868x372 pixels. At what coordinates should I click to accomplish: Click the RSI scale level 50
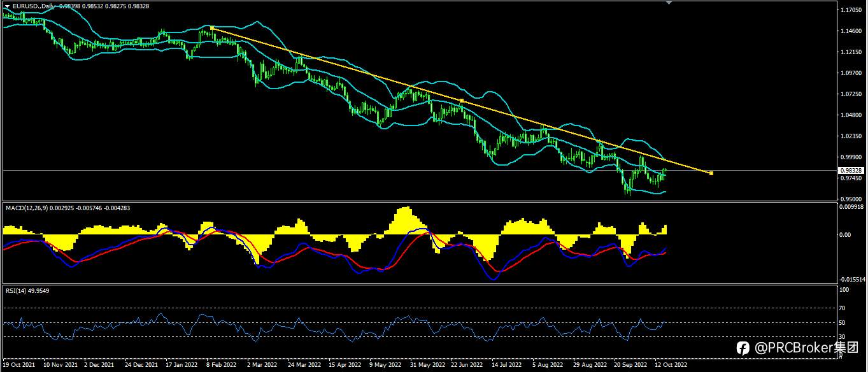843,322
